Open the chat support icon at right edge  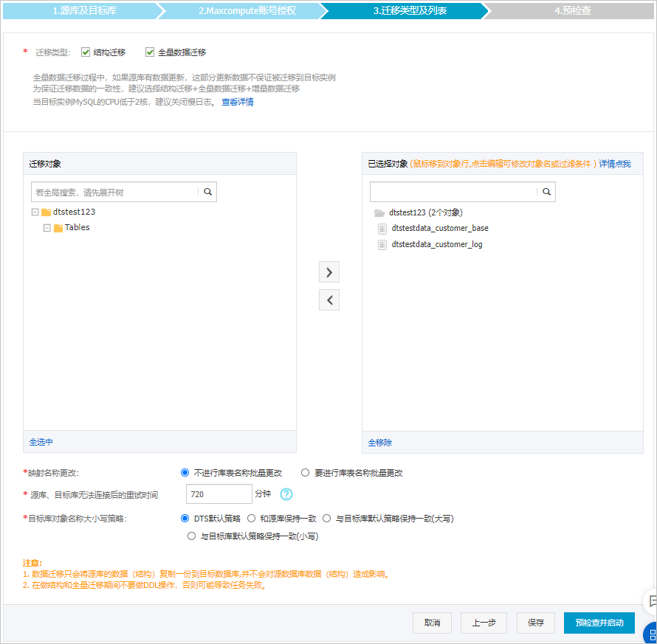652,602
